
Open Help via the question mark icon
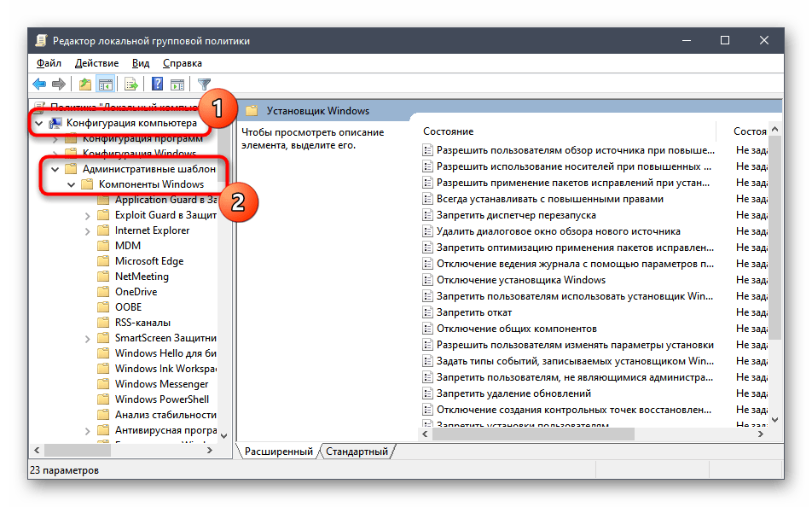pos(157,84)
